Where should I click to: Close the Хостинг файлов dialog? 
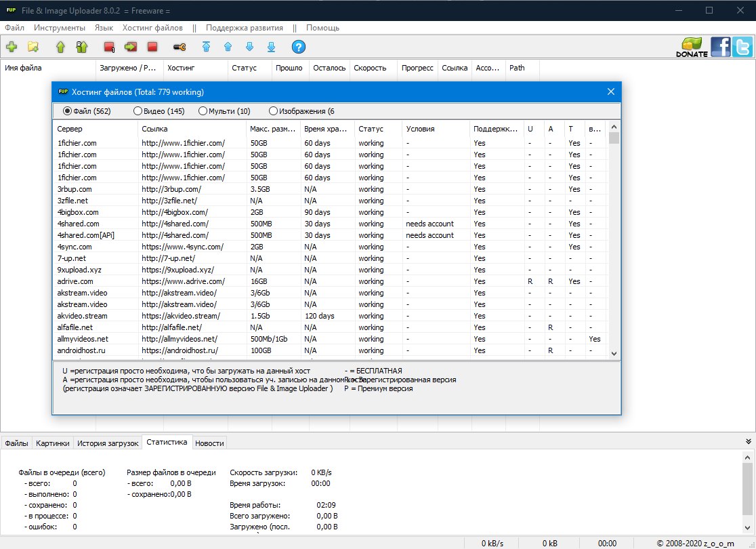point(611,91)
